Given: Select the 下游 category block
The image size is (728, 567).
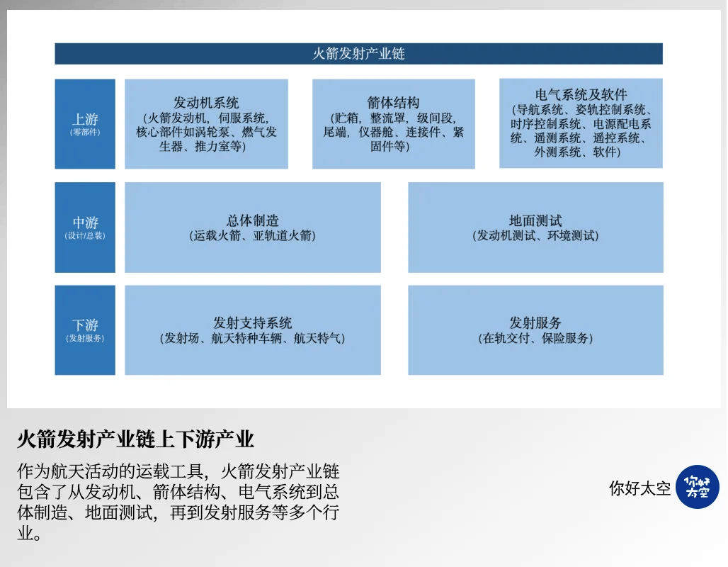Looking at the screenshot, I should click(85, 330).
